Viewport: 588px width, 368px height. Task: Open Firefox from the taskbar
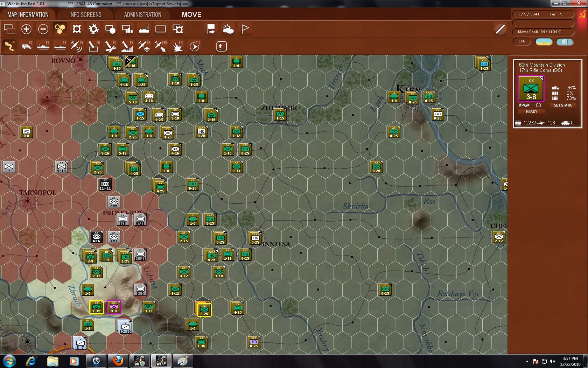[118, 361]
